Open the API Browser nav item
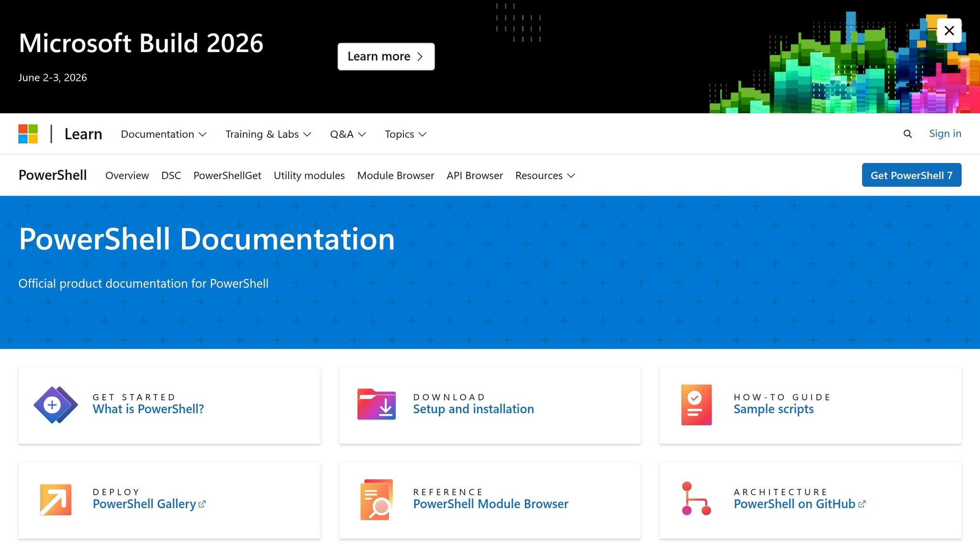The height and width of the screenshot is (551, 980). (474, 176)
